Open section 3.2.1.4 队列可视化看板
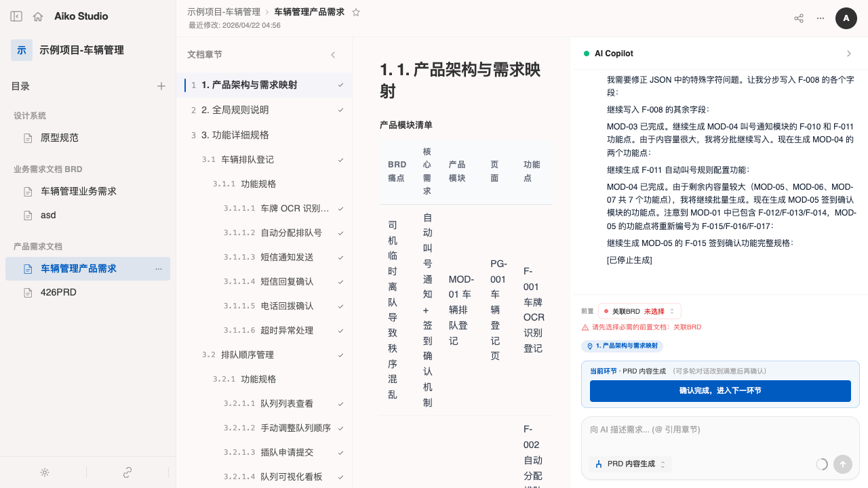Viewport: 868px width, 488px height. pyautogui.click(x=264, y=477)
